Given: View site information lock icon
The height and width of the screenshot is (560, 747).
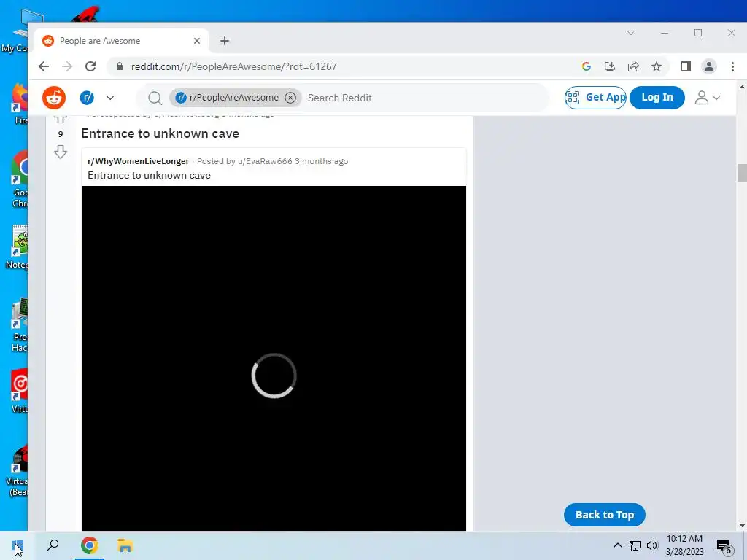Looking at the screenshot, I should click(120, 66).
